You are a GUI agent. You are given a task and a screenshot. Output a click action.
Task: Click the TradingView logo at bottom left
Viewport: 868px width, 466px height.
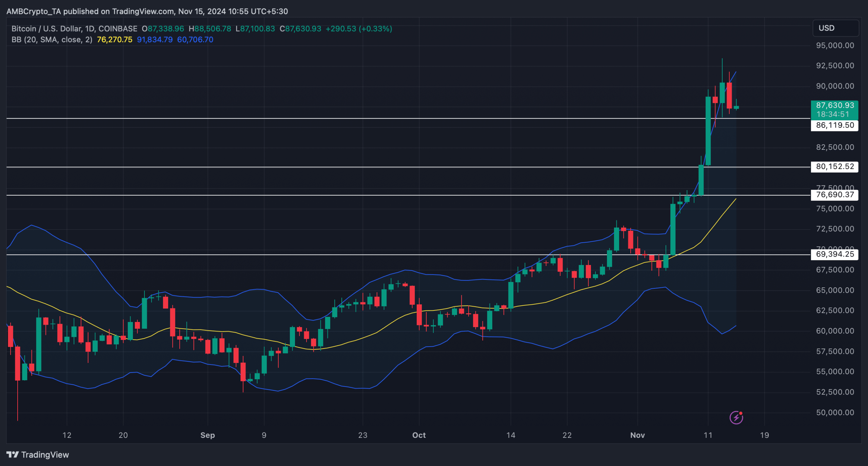coord(38,455)
